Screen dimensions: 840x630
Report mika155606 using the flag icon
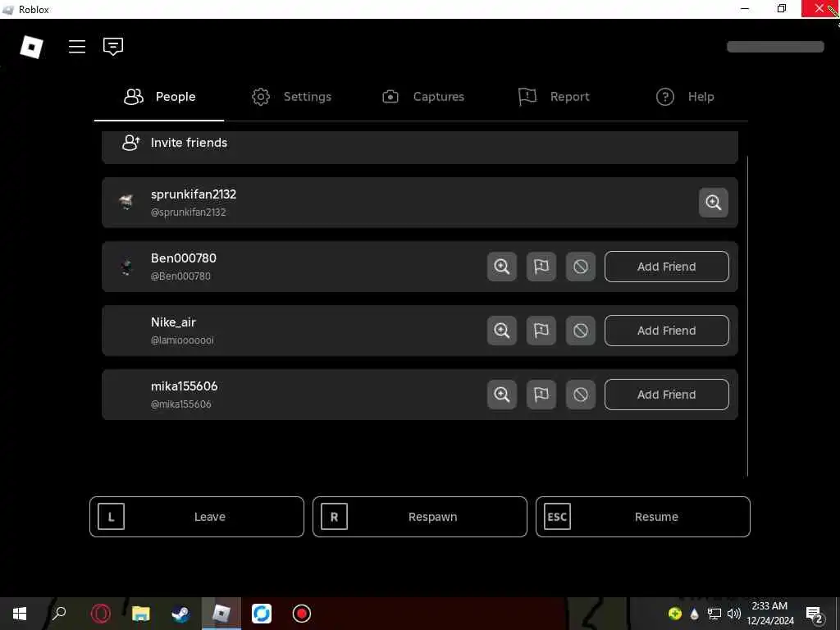coord(541,395)
